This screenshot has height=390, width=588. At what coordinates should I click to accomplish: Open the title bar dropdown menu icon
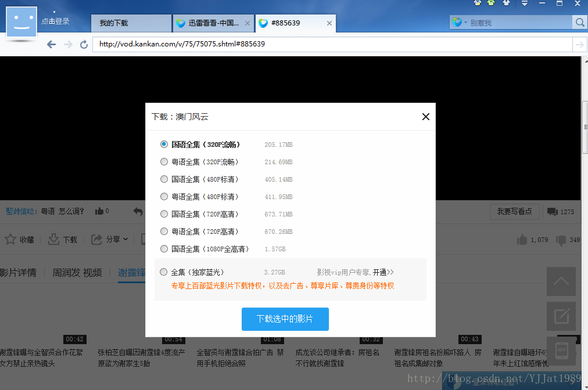click(524, 3)
